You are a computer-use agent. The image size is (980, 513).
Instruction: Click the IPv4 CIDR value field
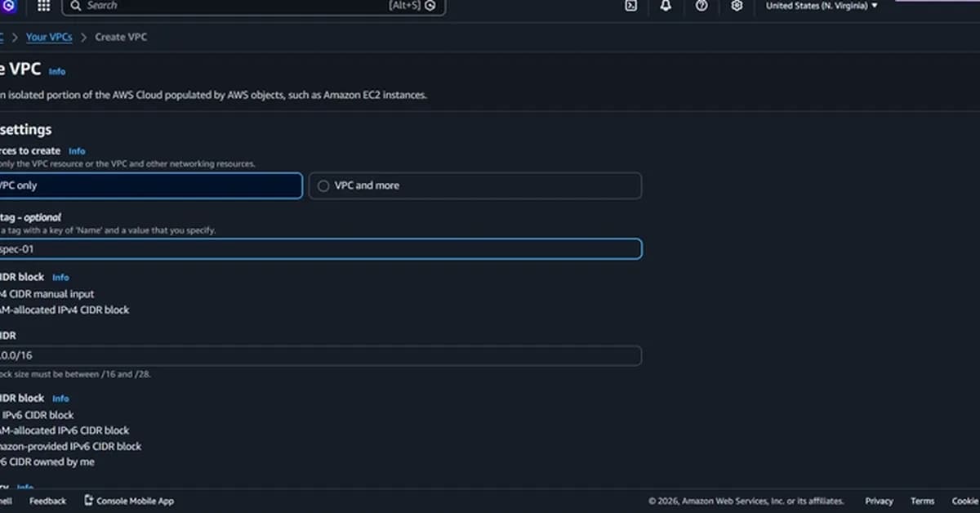pyautogui.click(x=318, y=355)
